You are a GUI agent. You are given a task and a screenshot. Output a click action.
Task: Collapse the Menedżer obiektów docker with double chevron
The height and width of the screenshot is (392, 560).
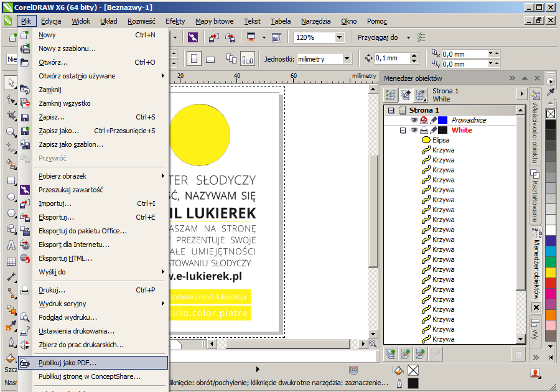pyautogui.click(x=512, y=78)
